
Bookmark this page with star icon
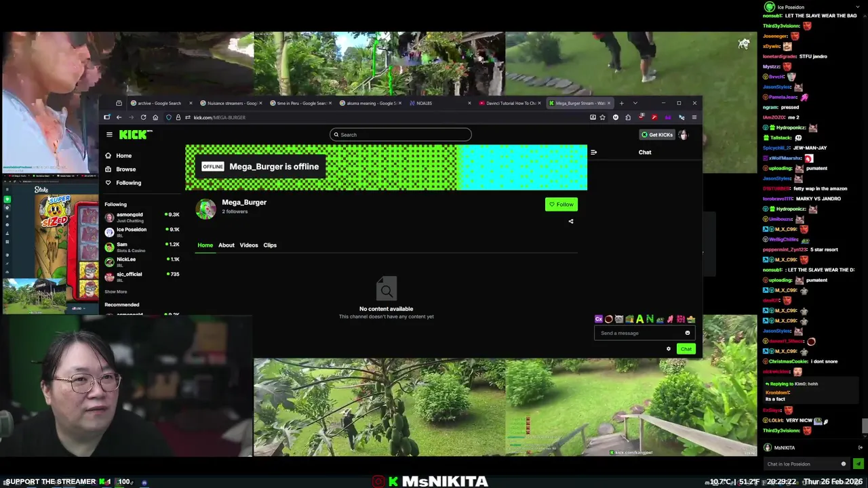[602, 117]
